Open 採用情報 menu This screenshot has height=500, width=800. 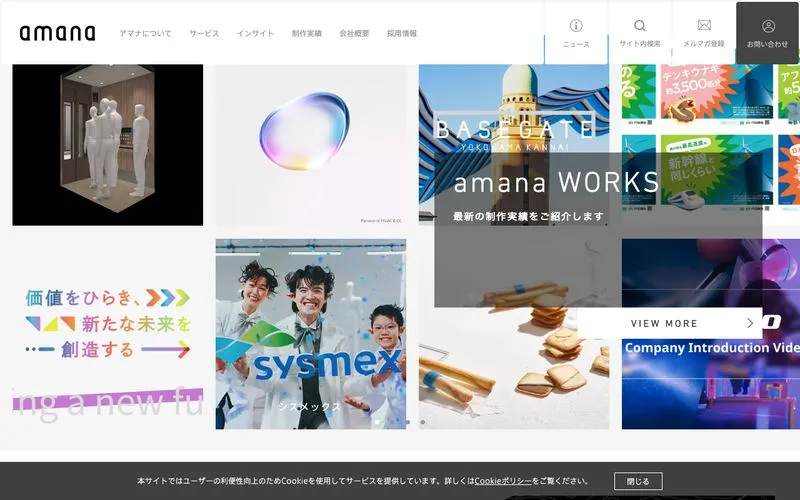tap(402, 34)
